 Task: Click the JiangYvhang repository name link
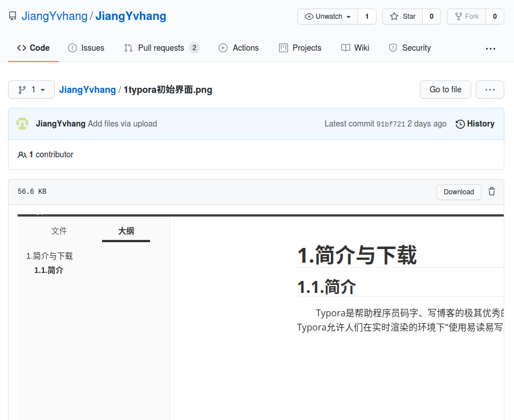tap(131, 15)
